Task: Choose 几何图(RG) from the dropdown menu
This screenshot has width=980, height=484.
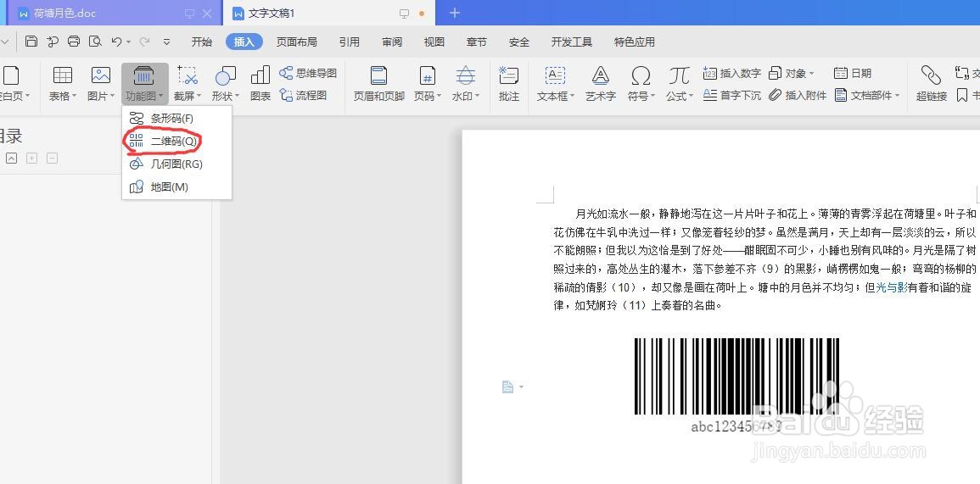Action: pos(176,164)
